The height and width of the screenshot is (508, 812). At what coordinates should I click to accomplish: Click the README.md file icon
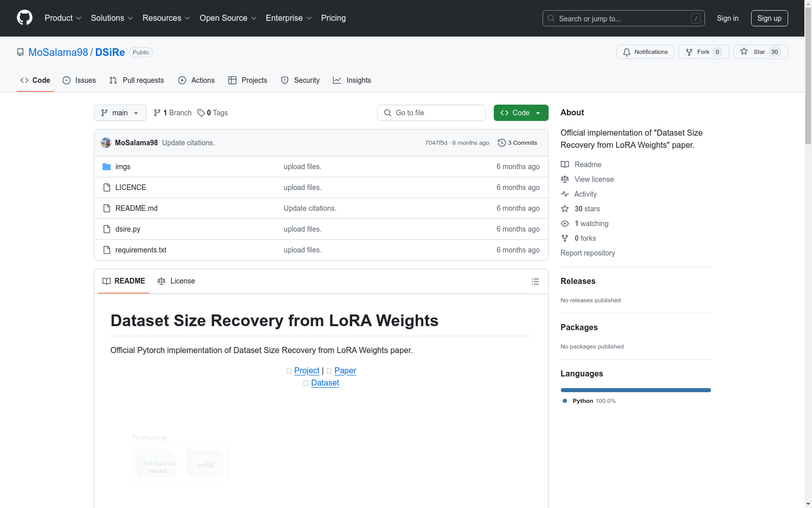[x=107, y=208]
